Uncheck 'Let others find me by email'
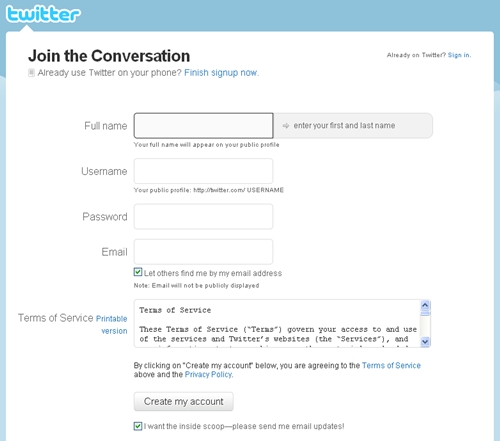500x441 pixels. coord(138,272)
